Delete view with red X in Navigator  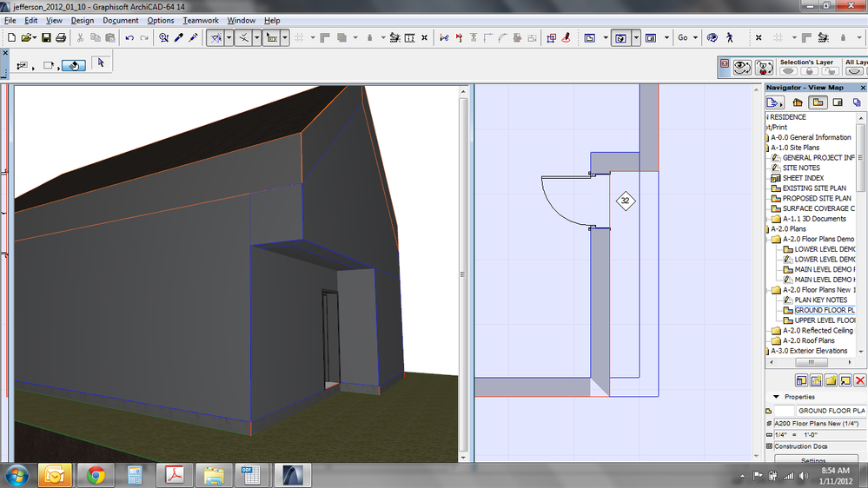tap(860, 380)
